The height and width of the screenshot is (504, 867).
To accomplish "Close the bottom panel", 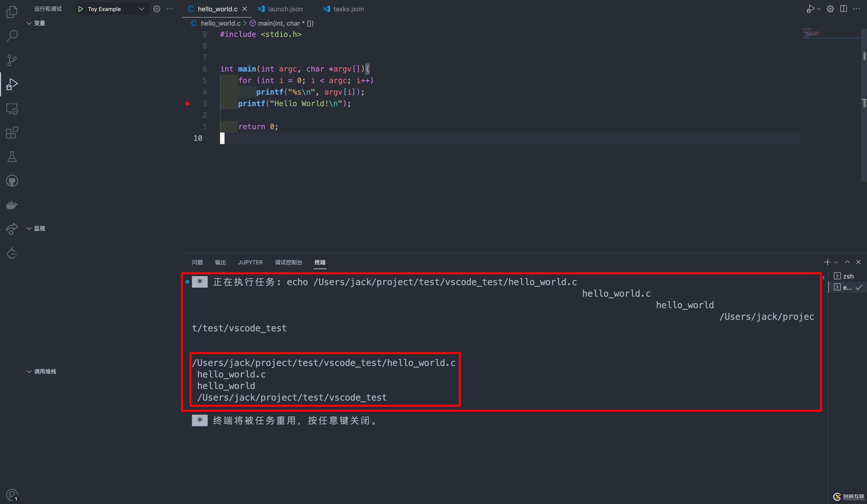I will pos(858,262).
